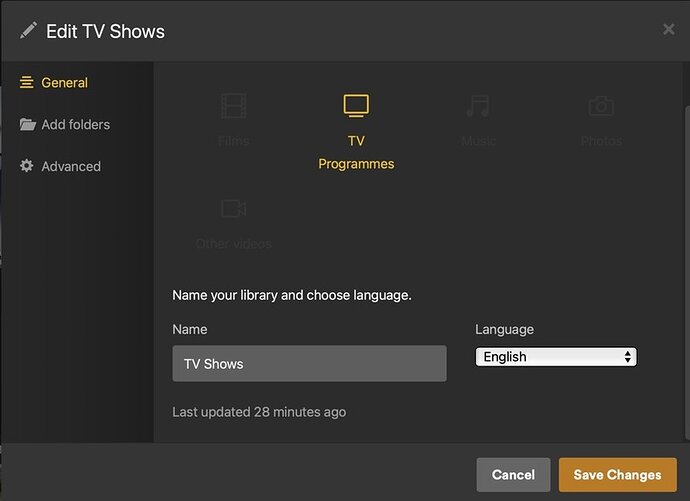690x501 pixels.
Task: Click the pencil edit icon in header
Action: pos(28,31)
